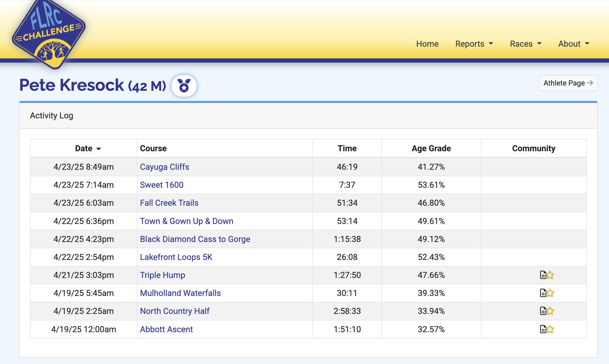Open the Athlete Page button
Viewport: 609px width, 364px height.
pyautogui.click(x=568, y=83)
